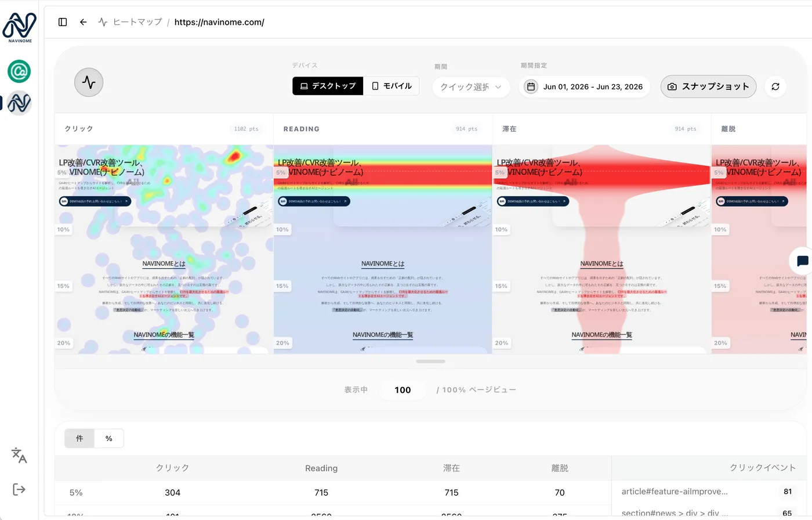
Task: Click the horizontal scroll handle below heatmaps
Action: click(x=430, y=361)
